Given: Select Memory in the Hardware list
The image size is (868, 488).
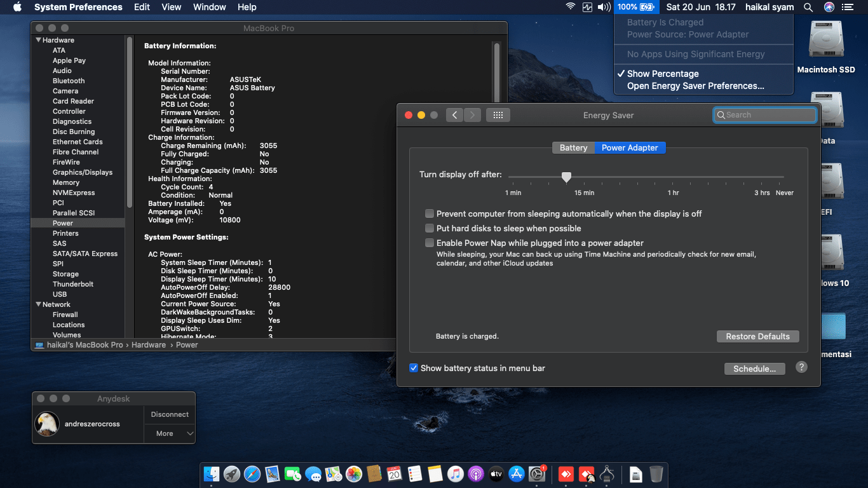Looking at the screenshot, I should [66, 182].
